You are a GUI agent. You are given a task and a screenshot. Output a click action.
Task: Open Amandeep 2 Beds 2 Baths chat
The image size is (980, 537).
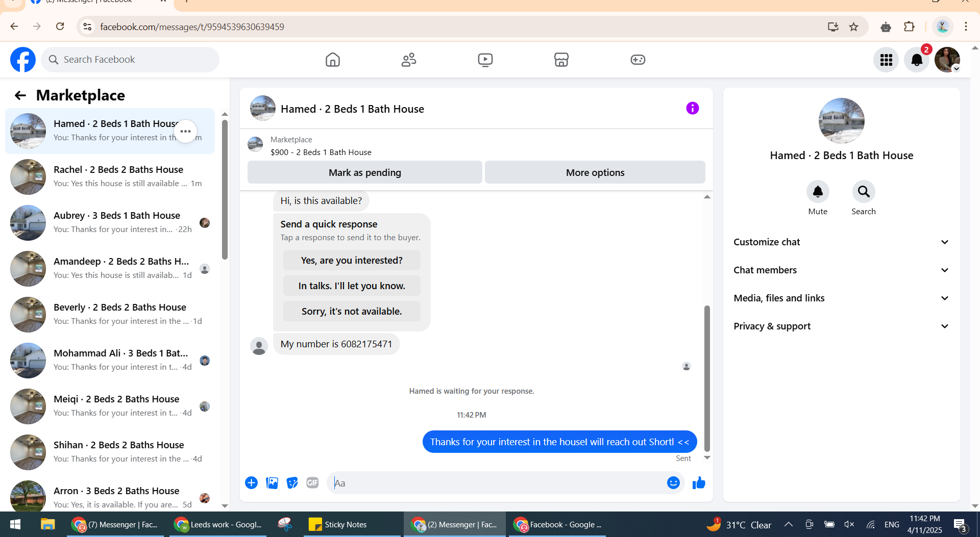pyautogui.click(x=110, y=269)
